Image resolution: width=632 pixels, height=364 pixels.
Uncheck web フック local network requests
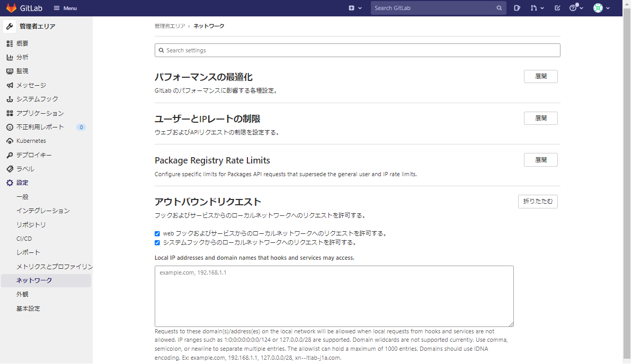coord(157,233)
